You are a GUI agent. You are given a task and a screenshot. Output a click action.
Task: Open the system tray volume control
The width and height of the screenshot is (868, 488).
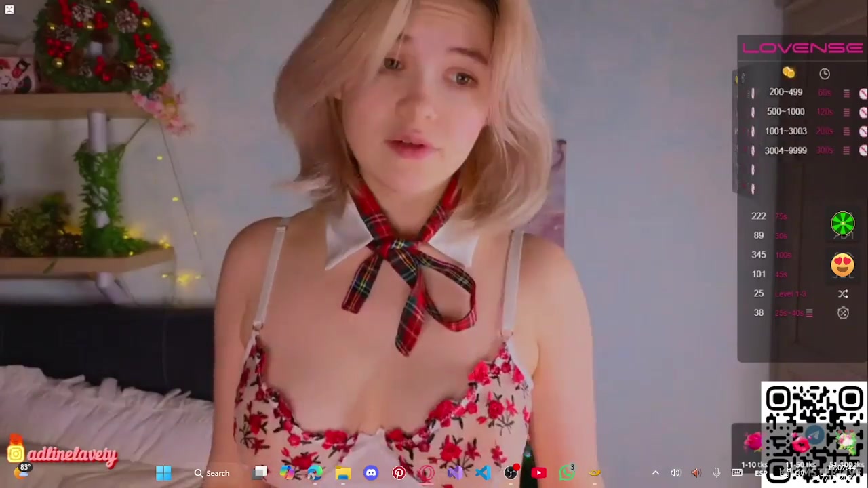675,473
